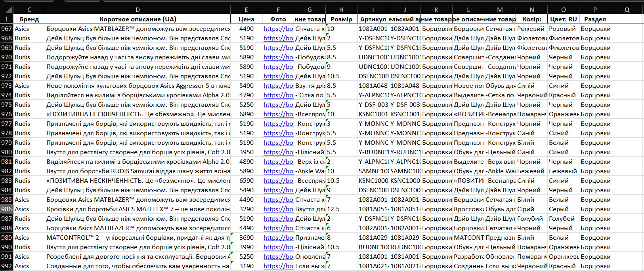Select the price cell 3190
The height and width of the screenshot is (271, 644).
tap(246, 266)
